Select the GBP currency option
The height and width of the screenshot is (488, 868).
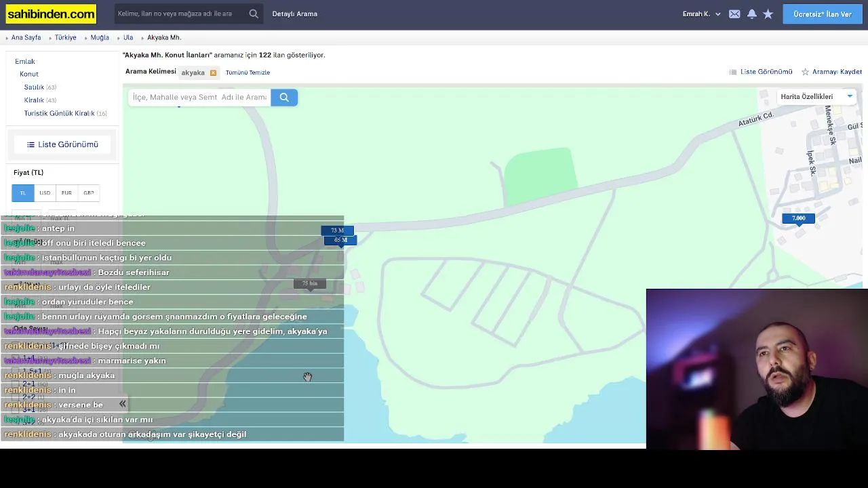(x=89, y=192)
